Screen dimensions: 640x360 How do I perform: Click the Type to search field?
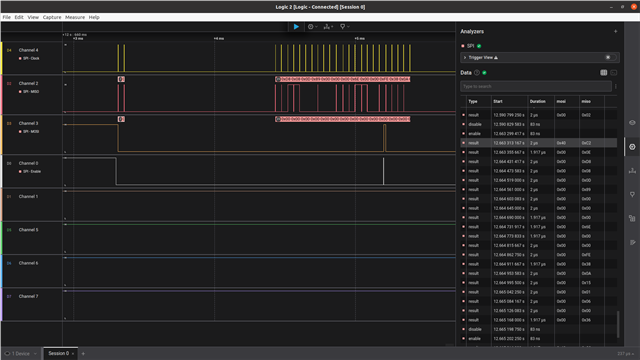point(536,86)
